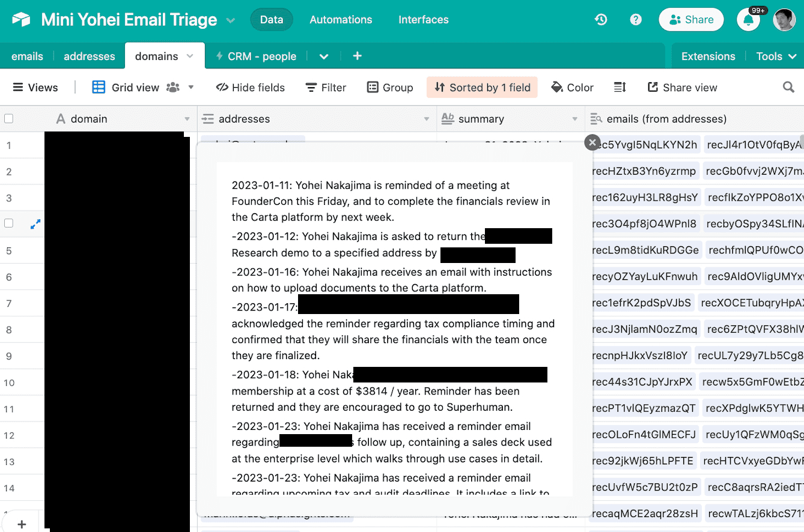804x532 pixels.
Task: Click the Sorted by 1 field button
Action: [x=482, y=88]
